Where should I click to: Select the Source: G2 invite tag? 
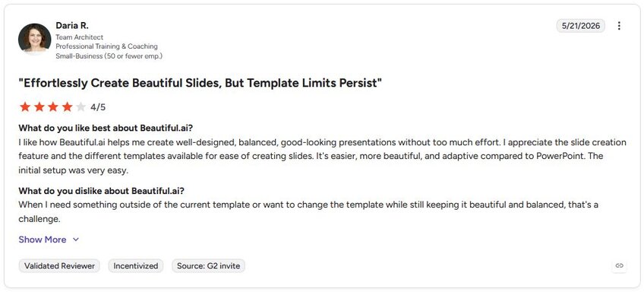click(208, 265)
